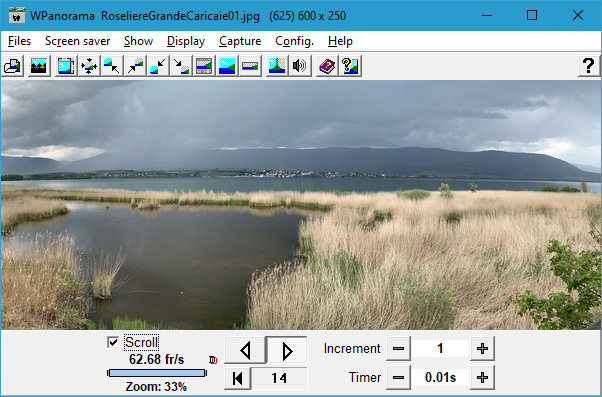Click the Increment value field showing 1
602x397 pixels.
[x=440, y=349]
